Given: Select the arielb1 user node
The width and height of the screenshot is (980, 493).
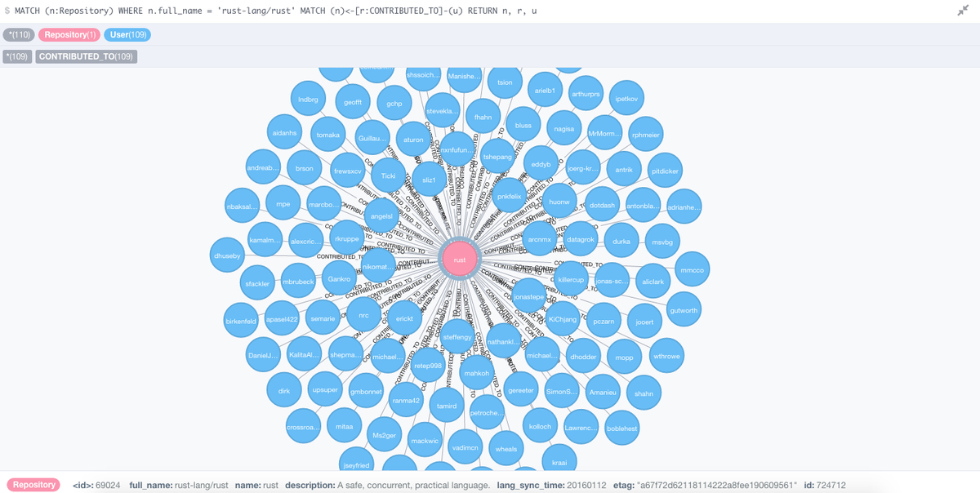Looking at the screenshot, I should [545, 91].
